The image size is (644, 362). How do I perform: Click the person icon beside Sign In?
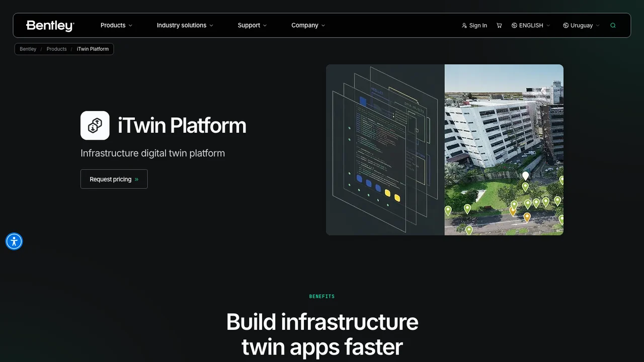click(x=464, y=25)
